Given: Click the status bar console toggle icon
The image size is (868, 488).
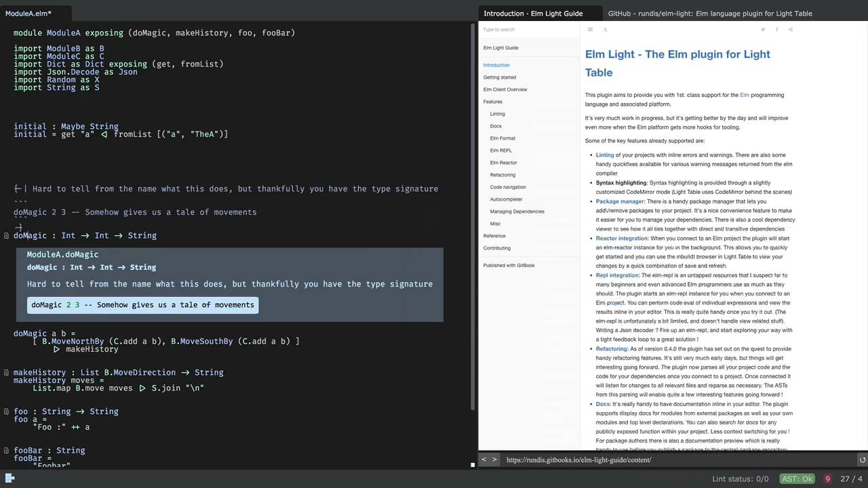Looking at the screenshot, I should (x=9, y=478).
